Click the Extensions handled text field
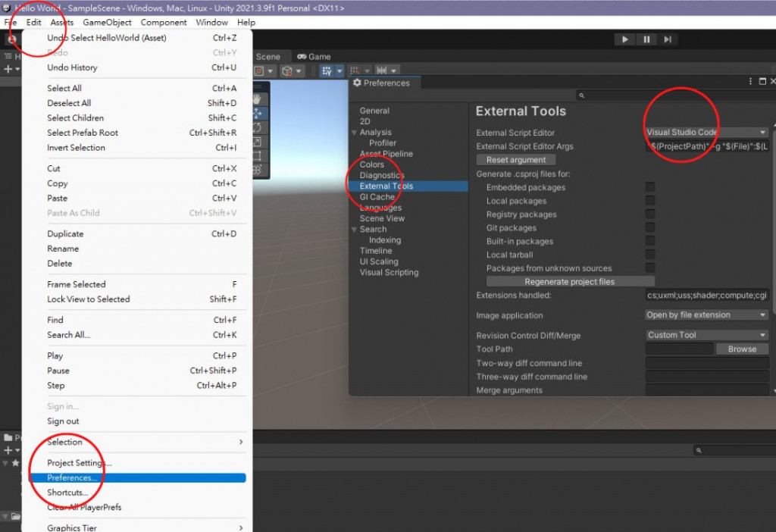 (x=707, y=296)
